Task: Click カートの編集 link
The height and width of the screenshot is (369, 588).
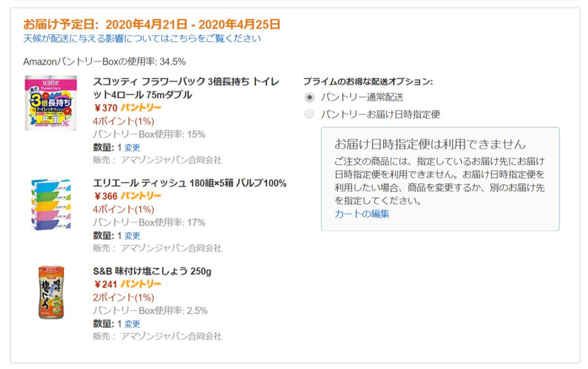Action: click(x=362, y=214)
